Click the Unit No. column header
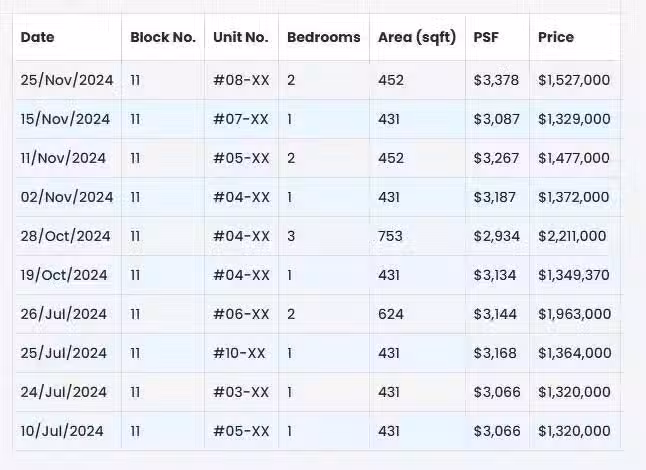Screen dimensions: 646x470 (x=241, y=37)
